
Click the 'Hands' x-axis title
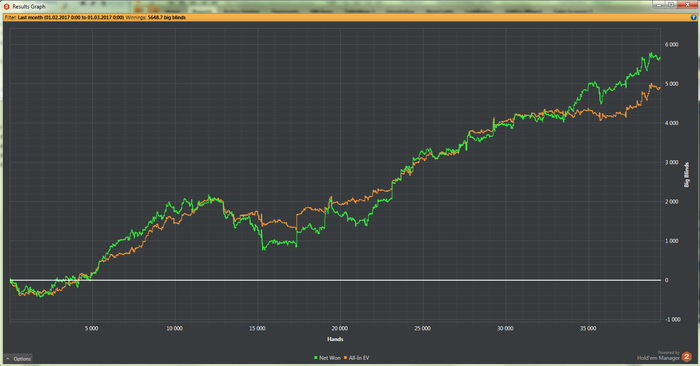(335, 339)
